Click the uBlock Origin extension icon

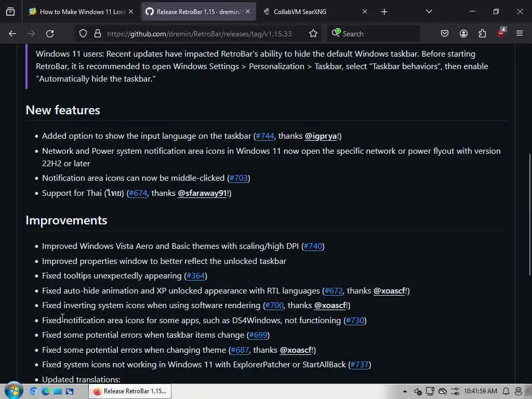click(x=501, y=33)
